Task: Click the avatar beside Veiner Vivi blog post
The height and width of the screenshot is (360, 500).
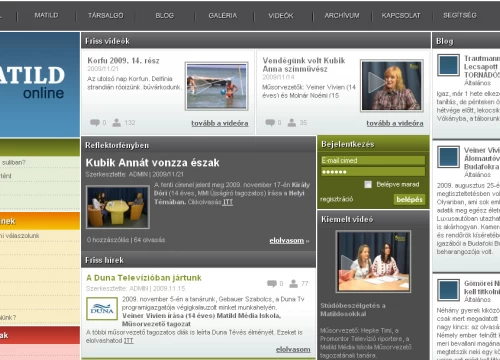Action: pos(448,157)
